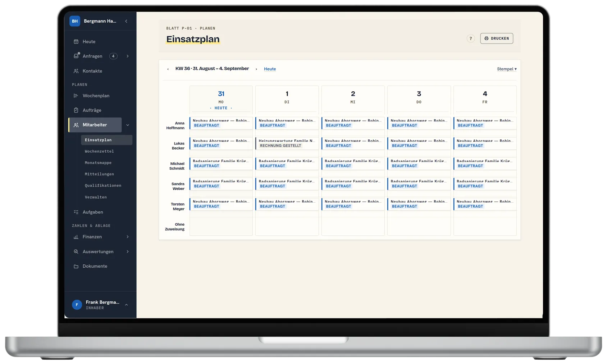Click the user avatar F
Screen dimensions: 607x364
[77, 305]
